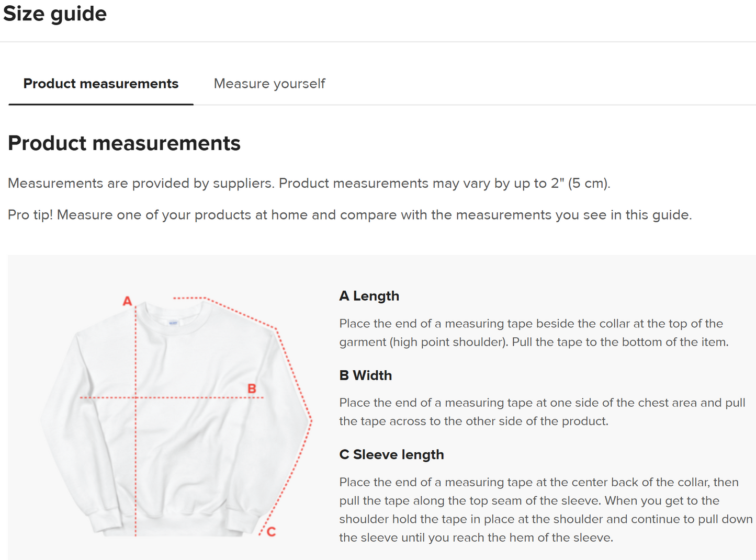756x560 pixels.
Task: Click the supplier measurements variance sentence
Action: 309,184
